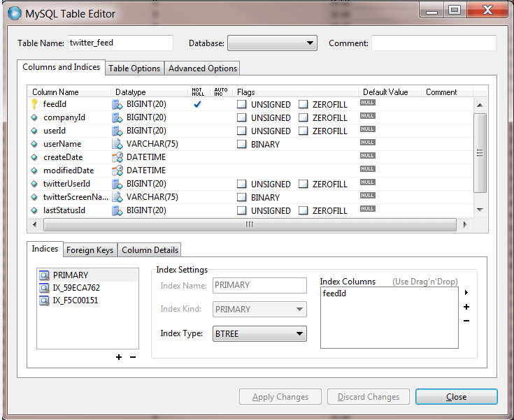
Task: Click the index icon beside PRIMARY
Action: click(44, 275)
